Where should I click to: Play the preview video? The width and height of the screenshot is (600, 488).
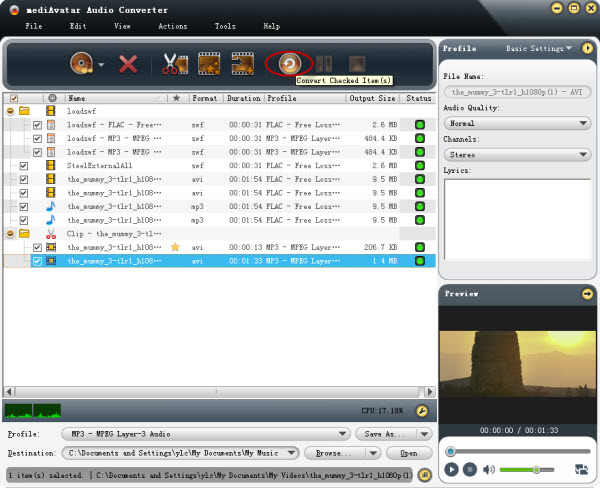(x=452, y=469)
